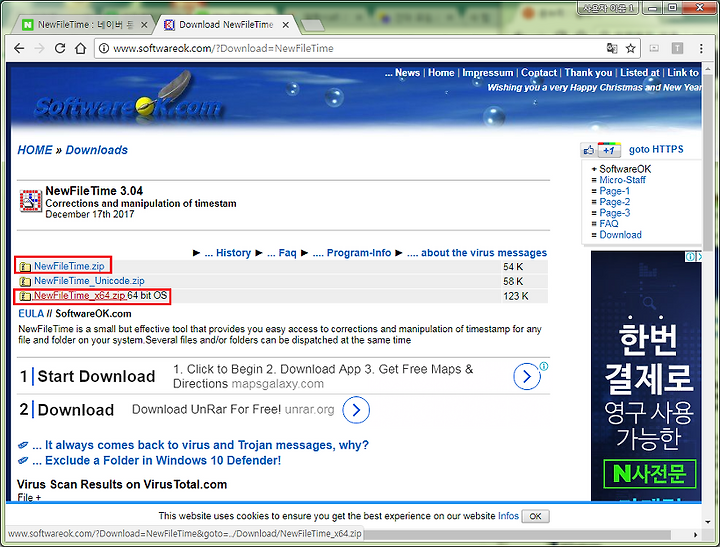Click the gray T extension icon
The image size is (720, 547).
(677, 48)
